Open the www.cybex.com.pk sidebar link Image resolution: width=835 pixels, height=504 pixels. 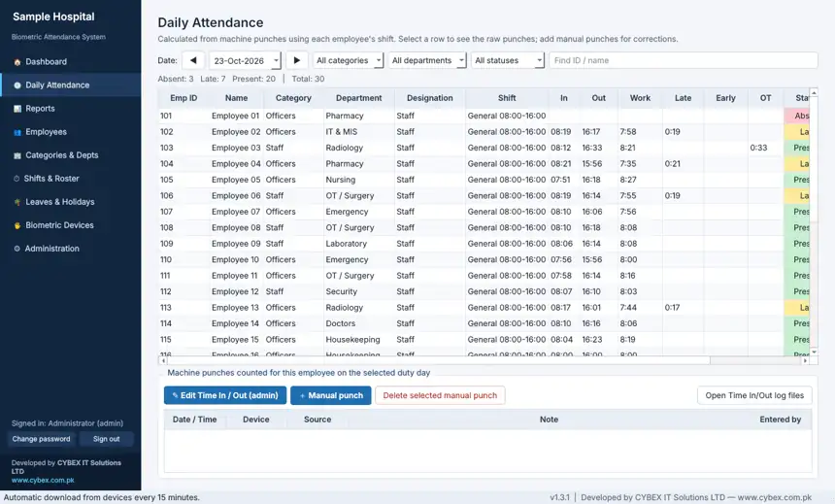click(43, 480)
